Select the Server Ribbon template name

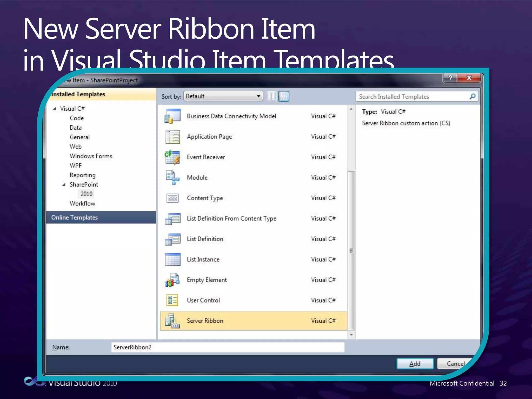(x=205, y=321)
